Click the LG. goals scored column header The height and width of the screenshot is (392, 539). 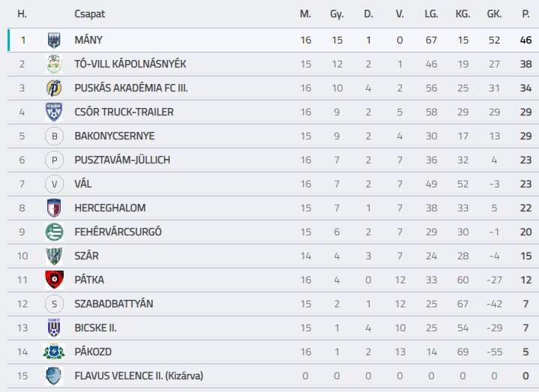click(x=431, y=14)
